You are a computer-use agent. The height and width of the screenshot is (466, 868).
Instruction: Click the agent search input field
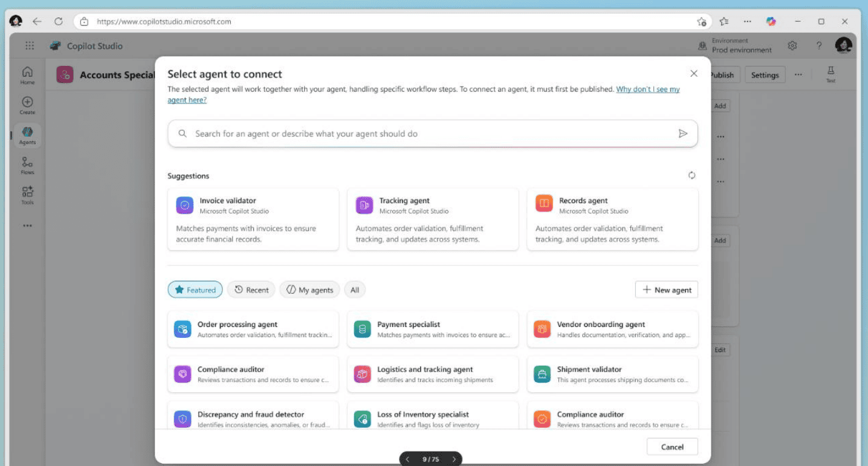coord(433,134)
